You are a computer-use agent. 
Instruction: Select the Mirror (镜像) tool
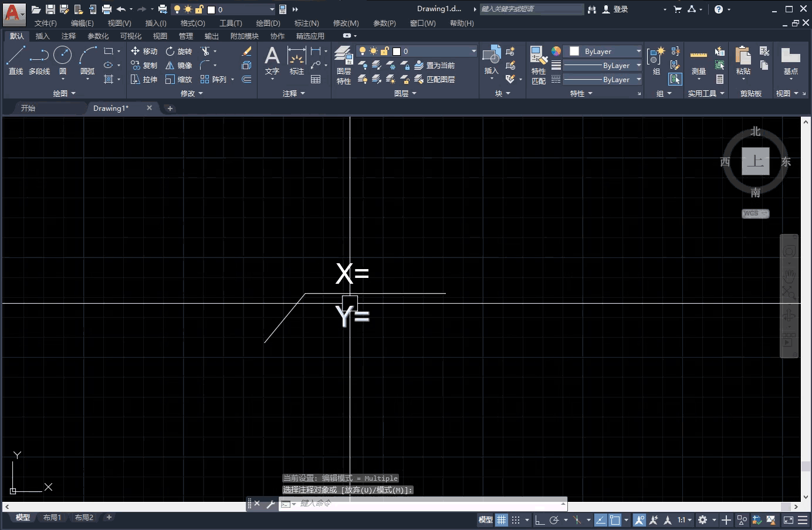(179, 65)
